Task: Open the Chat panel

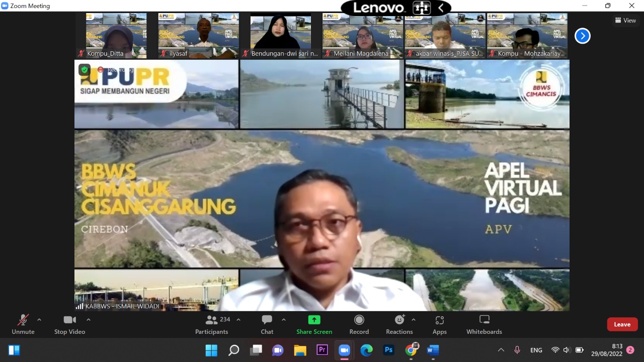Action: [267, 324]
